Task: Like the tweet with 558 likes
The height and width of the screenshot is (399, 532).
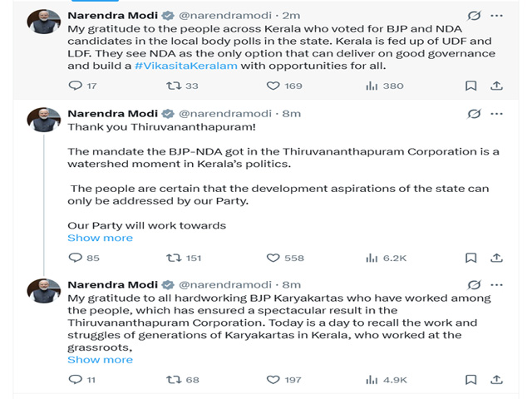Action: coord(273,258)
